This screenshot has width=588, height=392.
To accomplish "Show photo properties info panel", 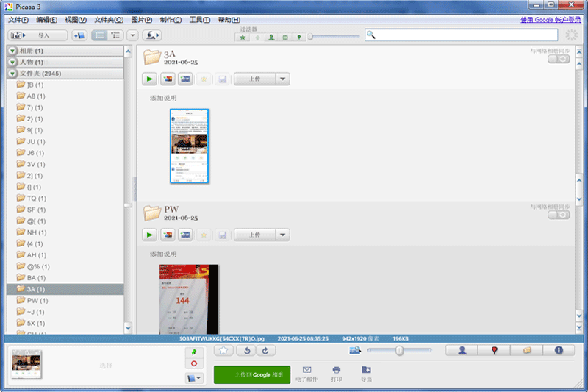I will point(559,351).
